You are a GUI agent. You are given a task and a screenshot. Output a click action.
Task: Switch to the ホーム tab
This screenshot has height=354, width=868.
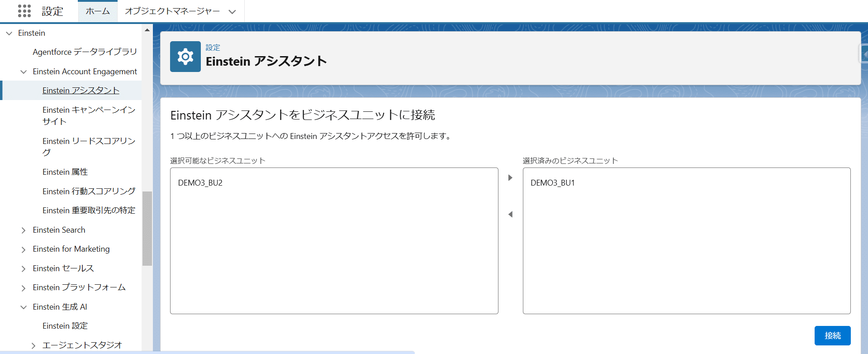tap(98, 11)
